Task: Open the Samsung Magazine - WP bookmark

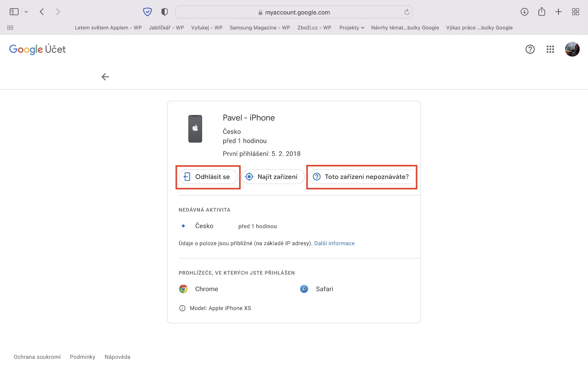Action: coord(260,28)
